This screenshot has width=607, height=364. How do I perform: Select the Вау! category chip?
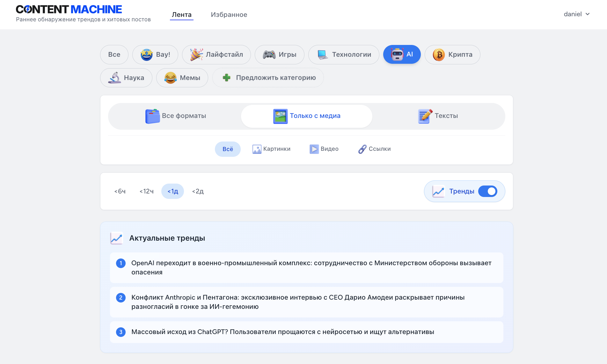coord(155,55)
